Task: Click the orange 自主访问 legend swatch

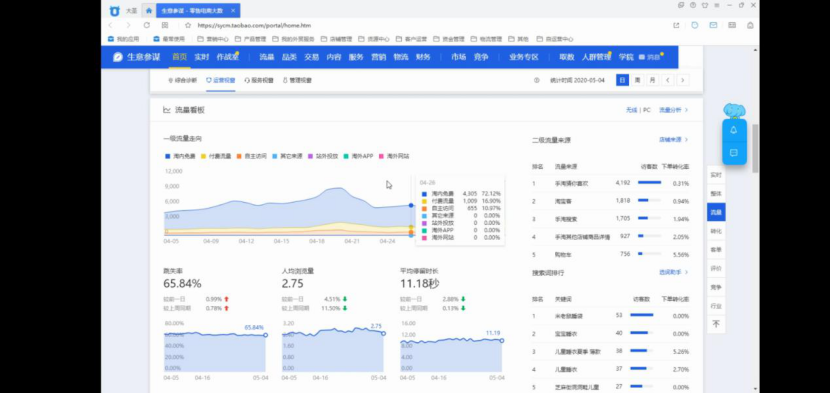Action: pyautogui.click(x=239, y=156)
